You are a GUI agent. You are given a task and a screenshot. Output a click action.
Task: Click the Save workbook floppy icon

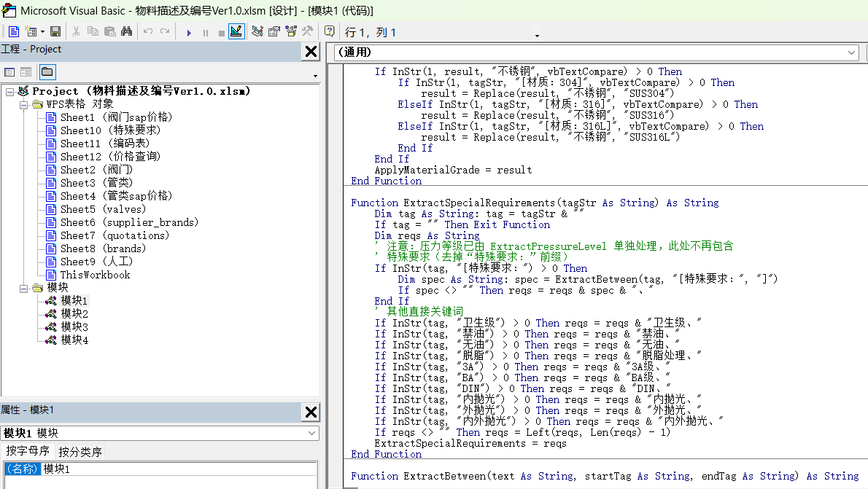[x=55, y=32]
